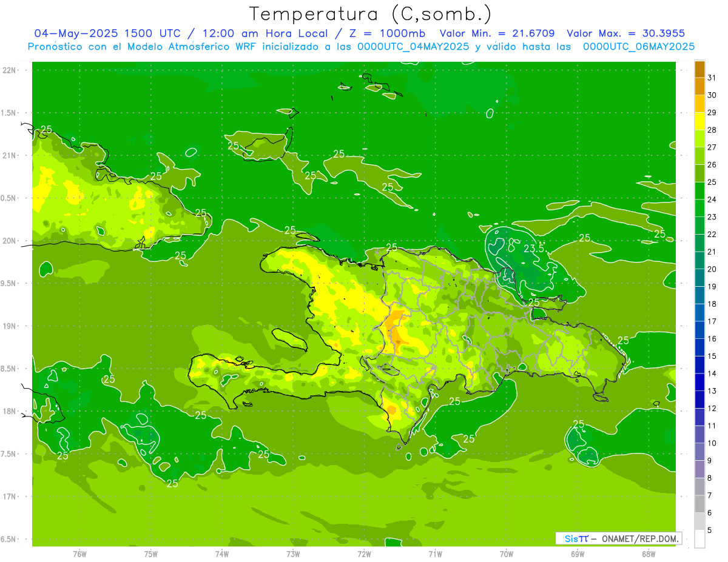Click the colorbar label "27"
Image resolution: width=728 pixels, height=562 pixels.
click(712, 147)
